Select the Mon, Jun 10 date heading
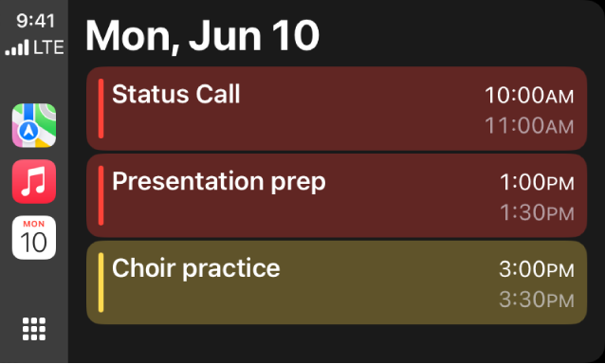The height and width of the screenshot is (364, 605). pos(202,35)
